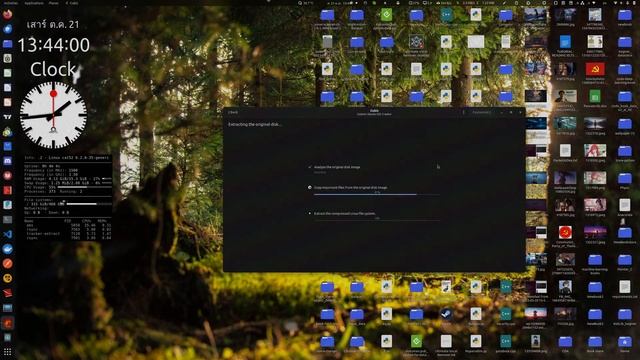The image size is (640, 360).
Task: Open the yellow emoji face app in the dock
Action: coord(7,278)
